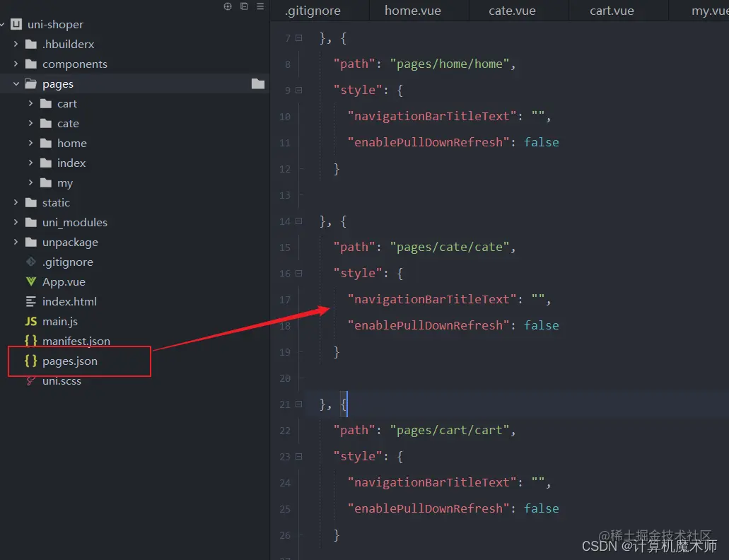Click the git icon beside .gitignore
Image resolution: width=729 pixels, height=560 pixels.
[x=31, y=262]
